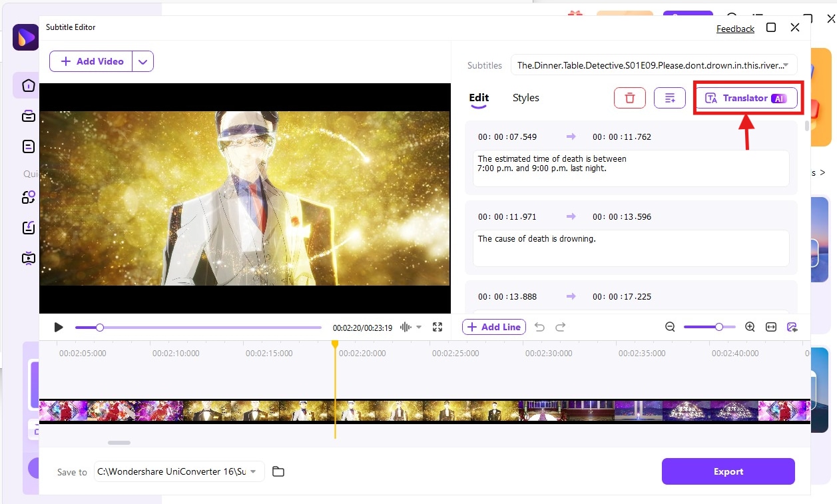The image size is (837, 504).
Task: Click the subtitle list vertical scrollbar
Action: (x=807, y=126)
